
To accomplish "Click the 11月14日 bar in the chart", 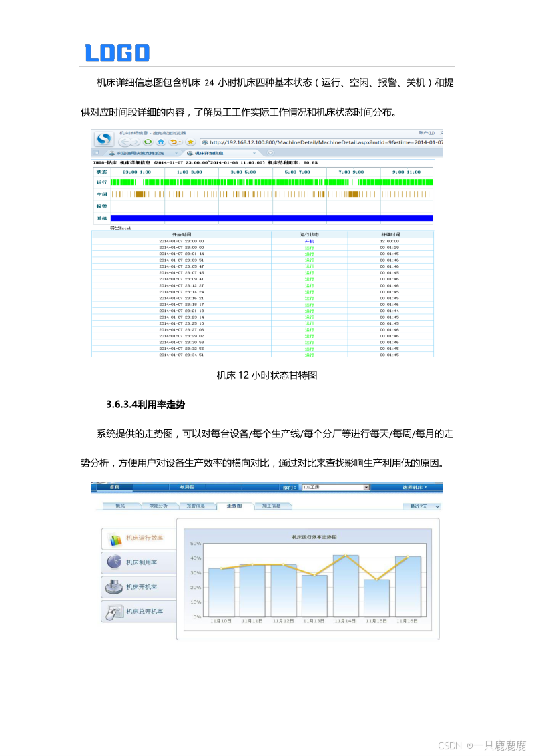I will [346, 586].
